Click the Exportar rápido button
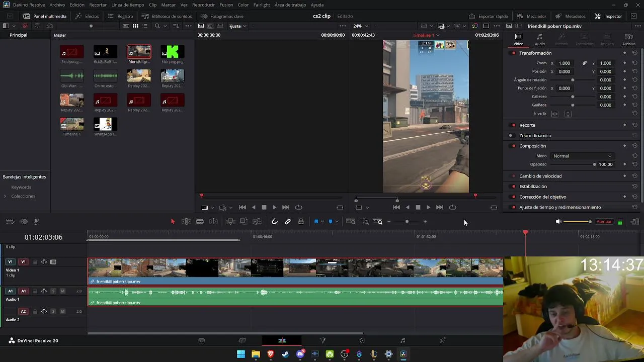The height and width of the screenshot is (362, 644). tap(489, 16)
